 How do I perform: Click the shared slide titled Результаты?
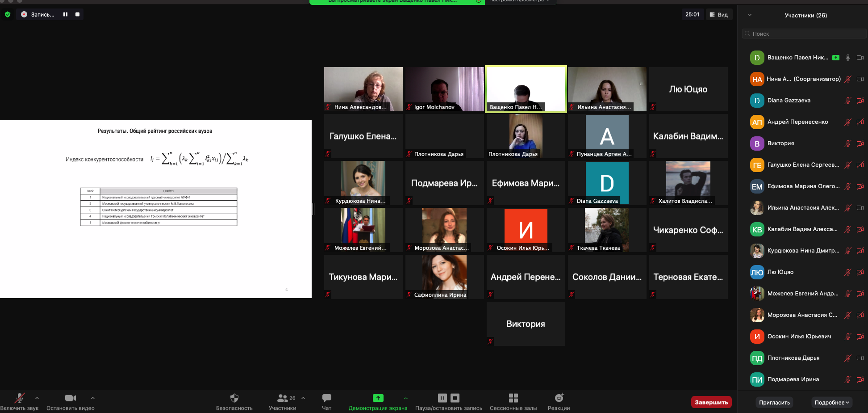click(x=156, y=209)
